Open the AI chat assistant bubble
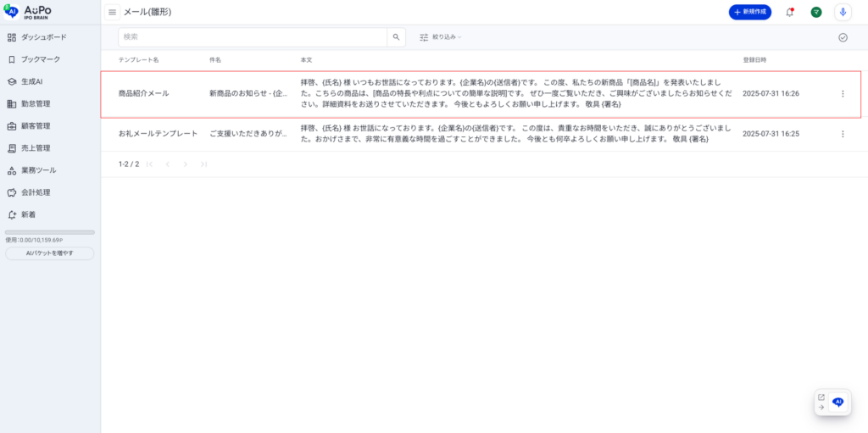The image size is (868, 433). (837, 402)
